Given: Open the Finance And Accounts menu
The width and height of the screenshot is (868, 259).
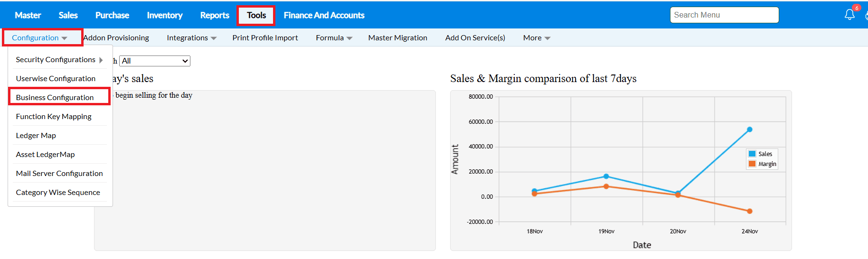Looking at the screenshot, I should [x=324, y=15].
